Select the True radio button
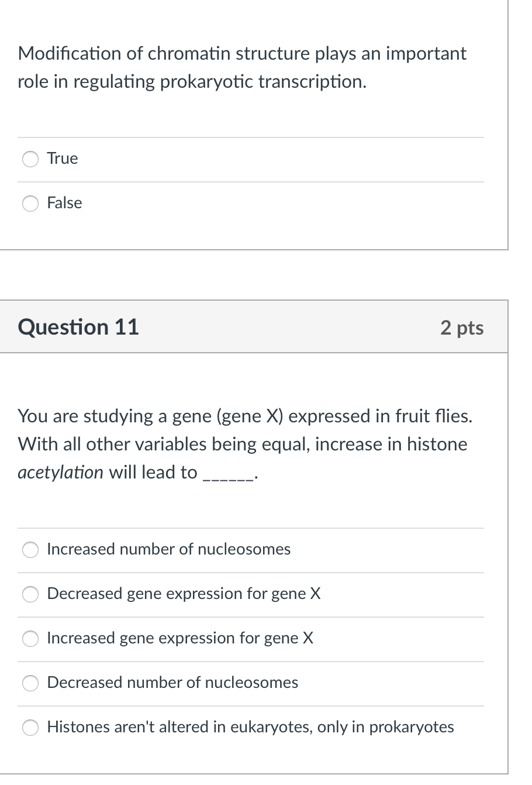The height and width of the screenshot is (785, 532). (x=30, y=159)
